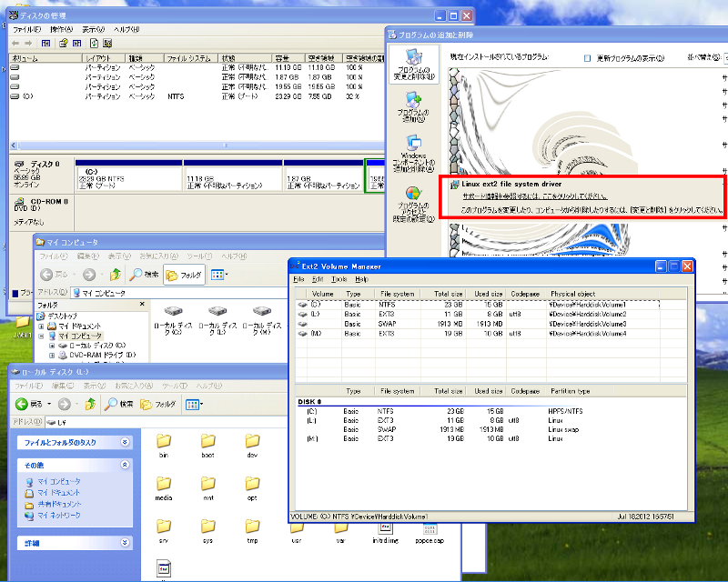Close the Folders pane in My Computer
This screenshot has height=582, width=728.
(142, 304)
